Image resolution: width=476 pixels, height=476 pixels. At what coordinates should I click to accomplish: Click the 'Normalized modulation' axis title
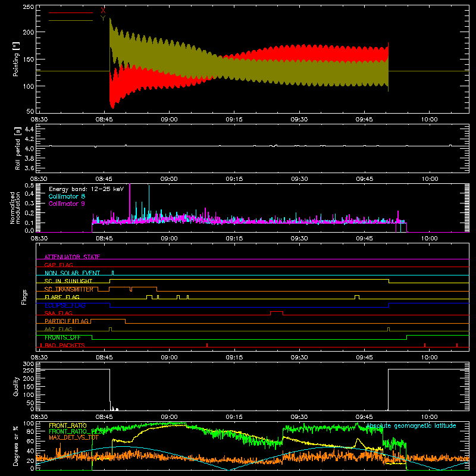15,208
